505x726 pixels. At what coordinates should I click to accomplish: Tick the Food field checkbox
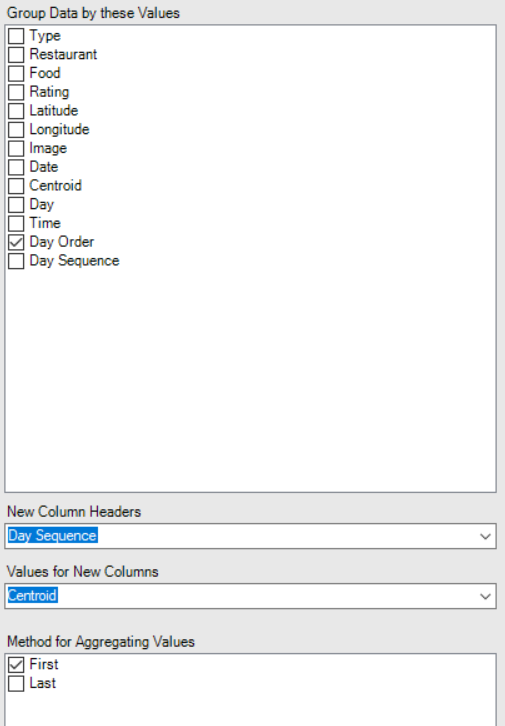click(16, 74)
